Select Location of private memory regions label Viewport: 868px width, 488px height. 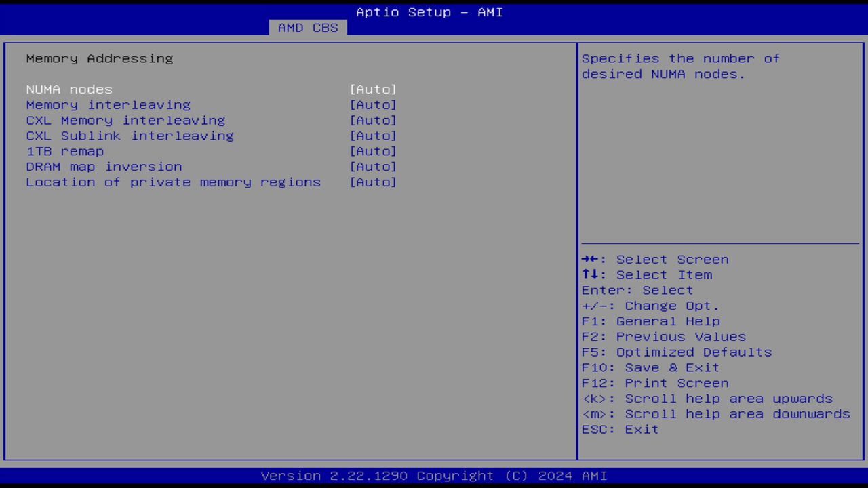pyautogui.click(x=174, y=182)
